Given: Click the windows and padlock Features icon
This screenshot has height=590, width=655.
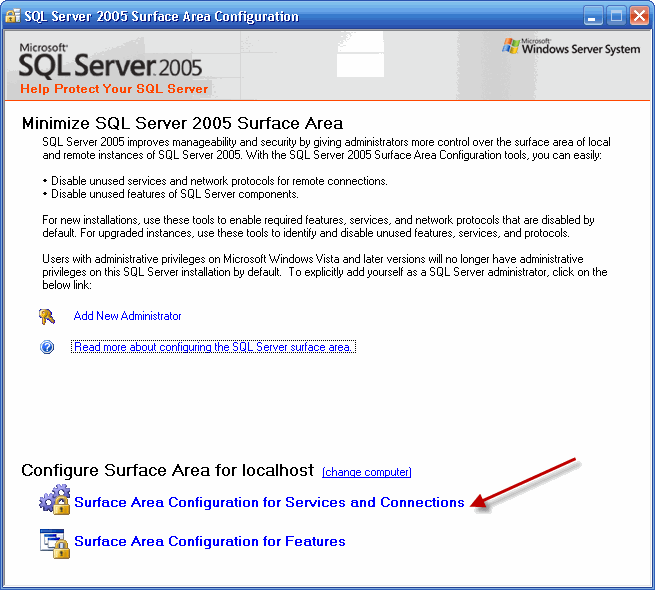Looking at the screenshot, I should pos(55,543).
